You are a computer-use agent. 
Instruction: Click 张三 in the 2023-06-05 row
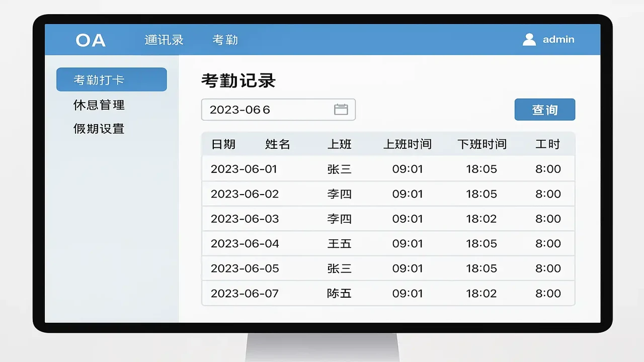340,268
